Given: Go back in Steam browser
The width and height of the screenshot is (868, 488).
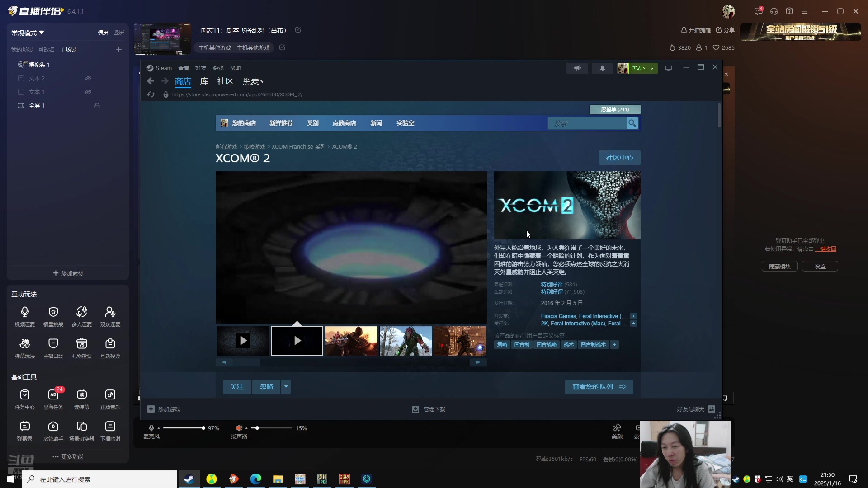Looking at the screenshot, I should (151, 81).
